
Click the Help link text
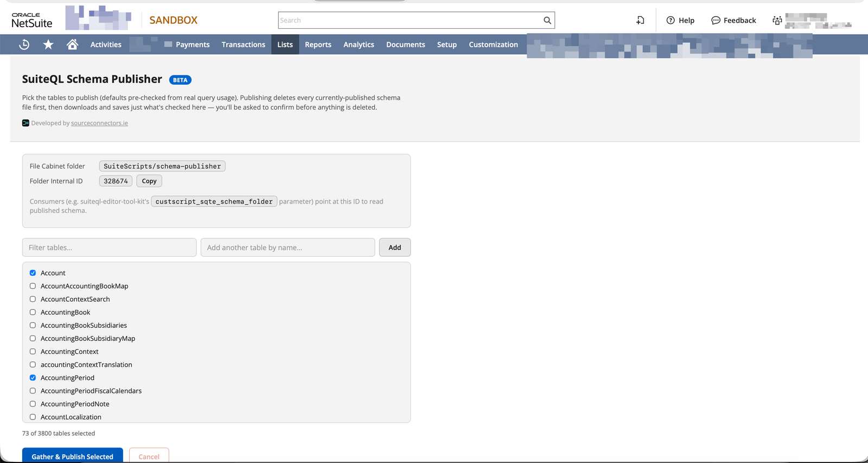click(x=686, y=20)
